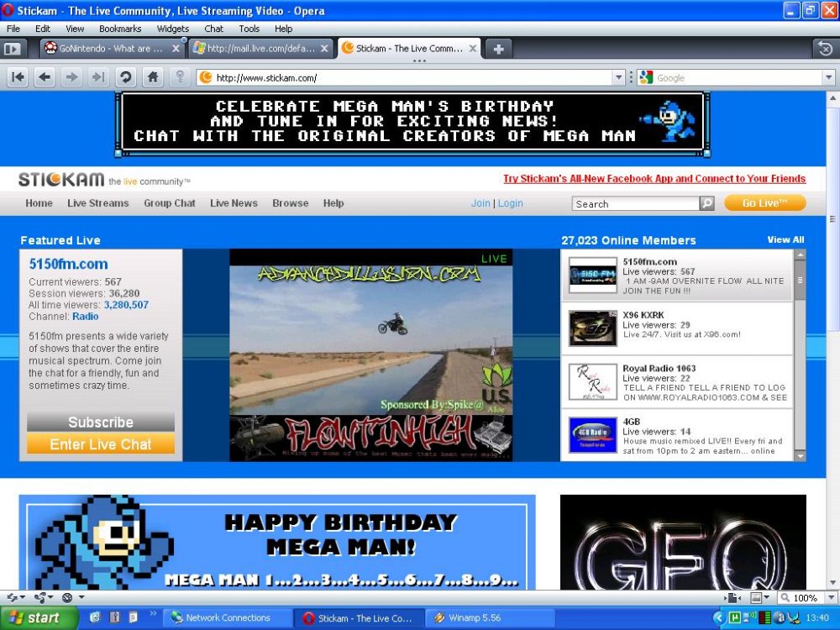Open 4GB radio stream thumbnail
The height and width of the screenshot is (630, 840).
pos(592,435)
